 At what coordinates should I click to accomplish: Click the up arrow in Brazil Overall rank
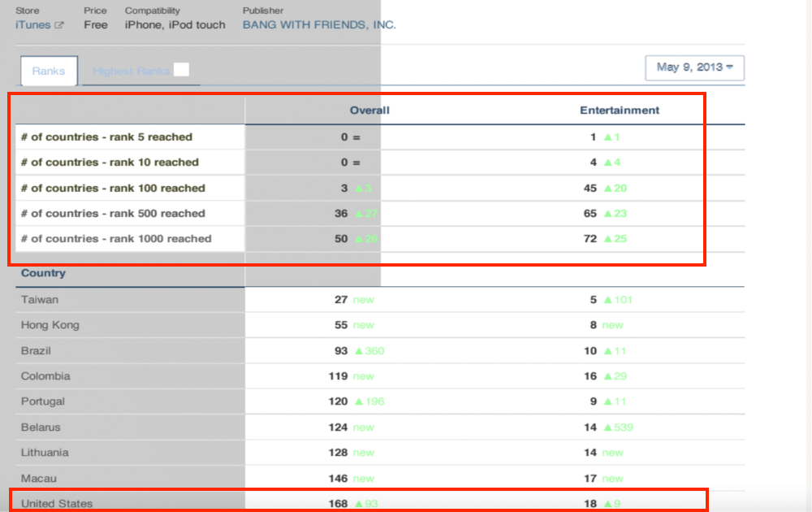click(358, 351)
